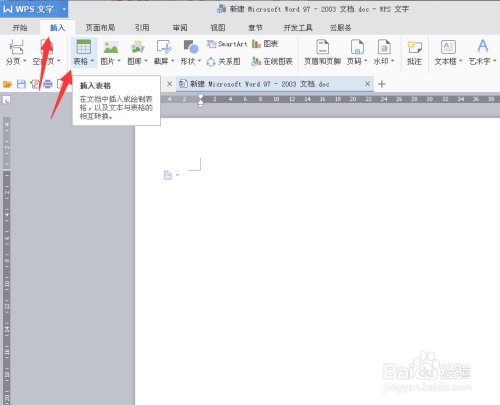Click the 艺术字 WordArt icon
This screenshot has height=405, width=500.
tap(483, 47)
